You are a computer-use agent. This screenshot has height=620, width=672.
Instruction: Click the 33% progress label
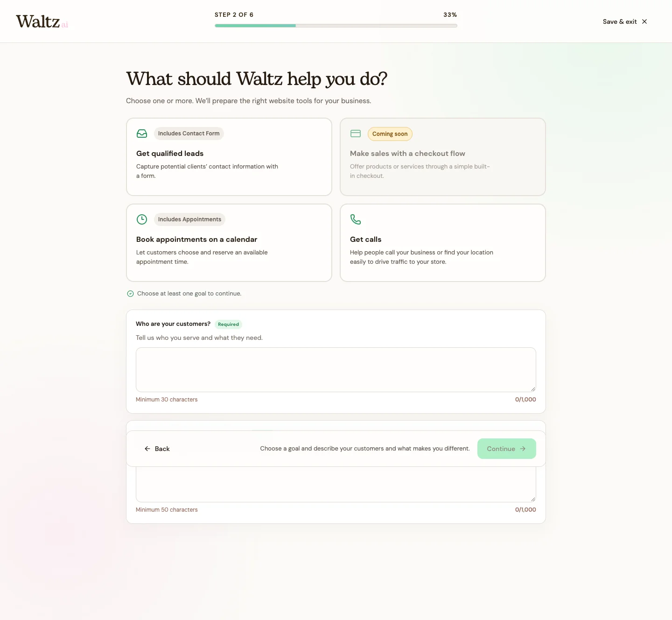450,15
